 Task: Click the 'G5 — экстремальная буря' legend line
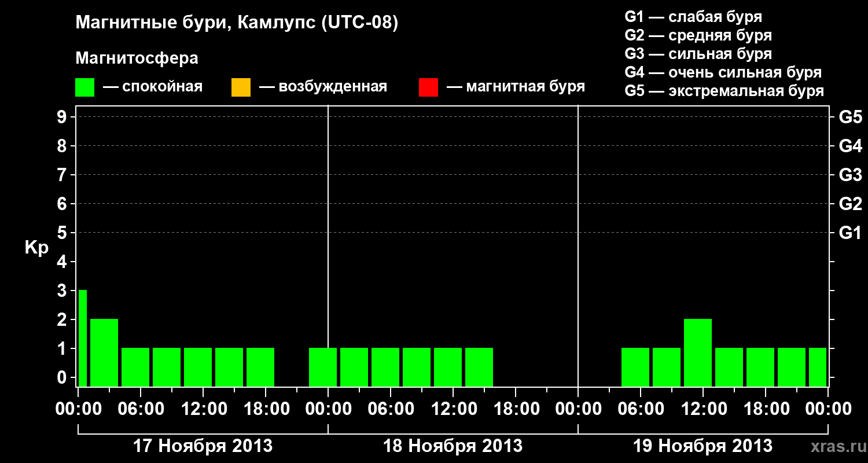[724, 91]
